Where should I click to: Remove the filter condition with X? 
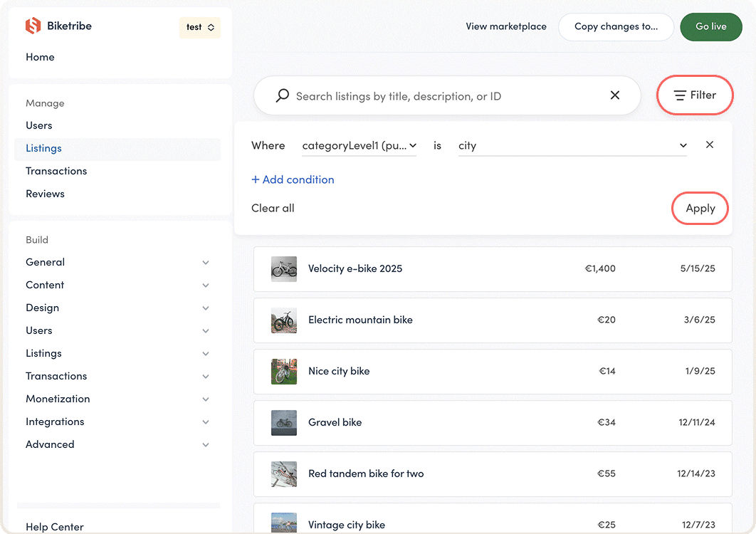709,145
